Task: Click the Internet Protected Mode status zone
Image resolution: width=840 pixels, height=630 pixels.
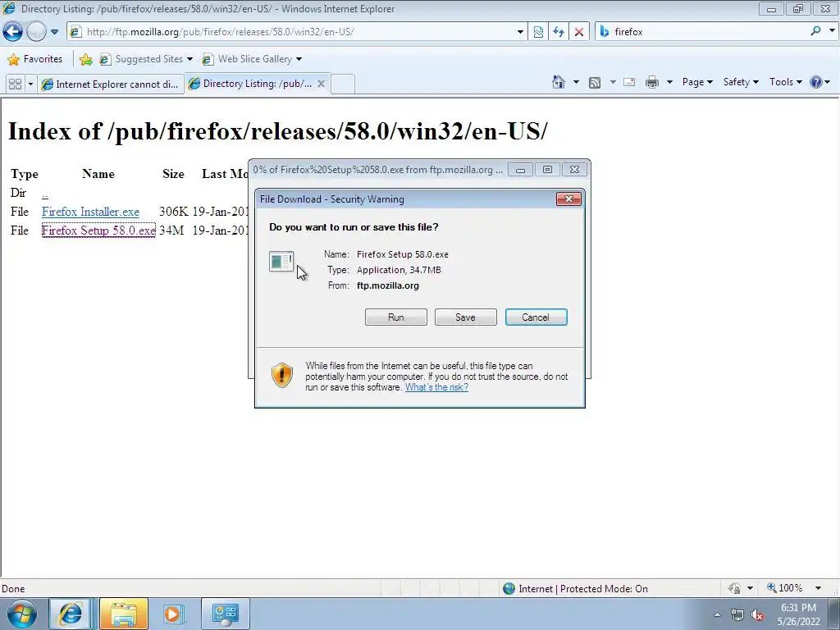Action: [575, 589]
